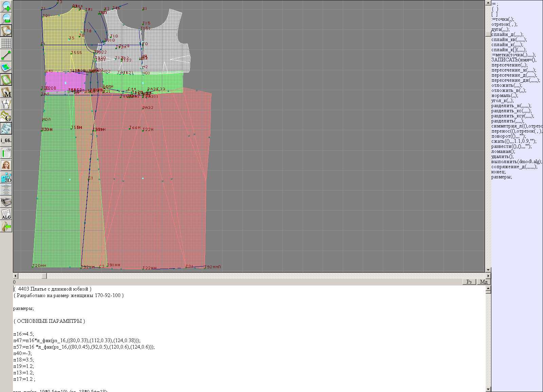Click the zoom out magnifier icon
This screenshot has width=543, height=392.
6,18
